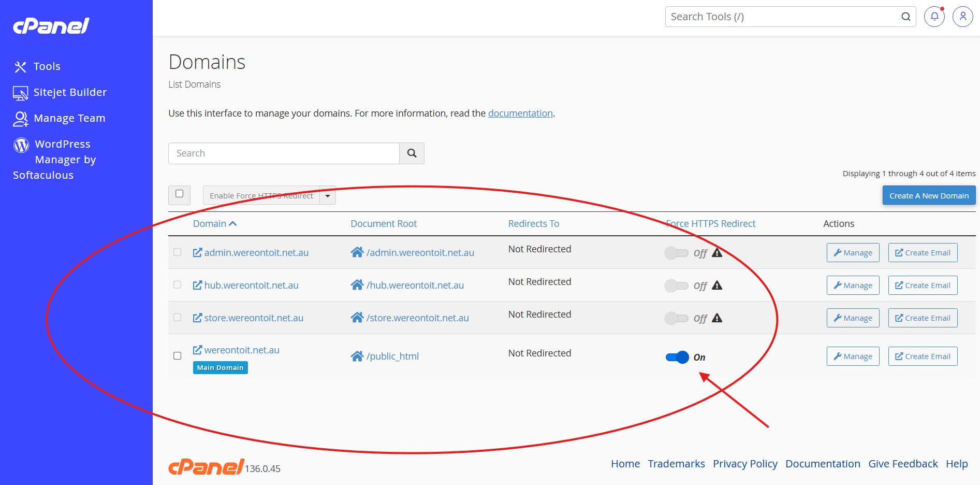This screenshot has width=980, height=485.
Task: Select checkbox for admin.wereontoit.net.au
Action: [x=178, y=252]
